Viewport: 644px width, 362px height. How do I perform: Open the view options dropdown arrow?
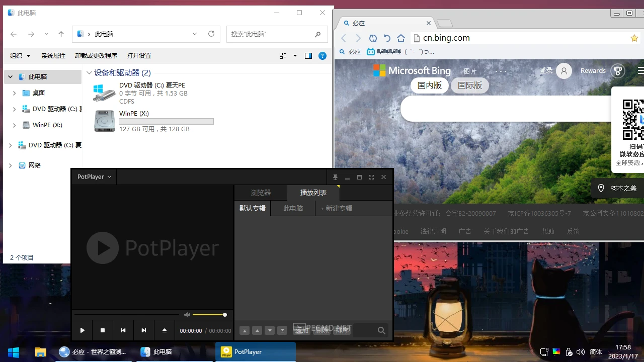[x=295, y=56]
